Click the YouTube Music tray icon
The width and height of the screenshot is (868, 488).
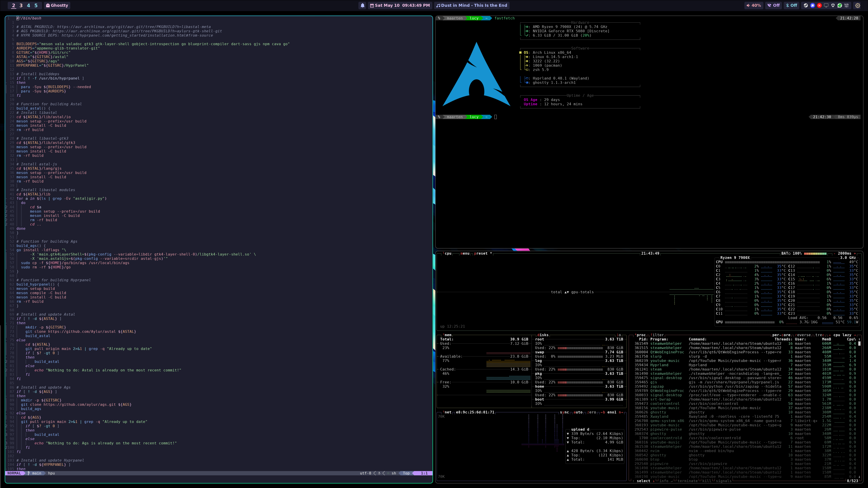[x=819, y=5]
